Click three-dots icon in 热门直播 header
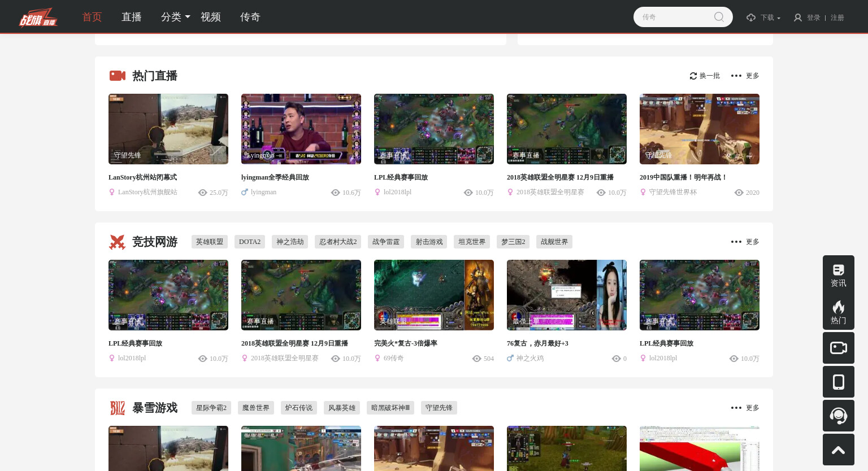Image resolution: width=868 pixels, height=471 pixels. 736,76
